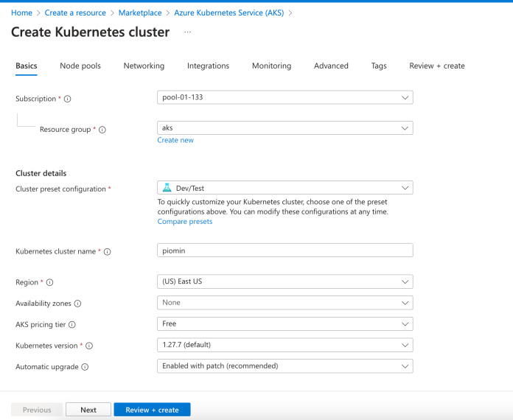Open the Advanced tab

331,66
